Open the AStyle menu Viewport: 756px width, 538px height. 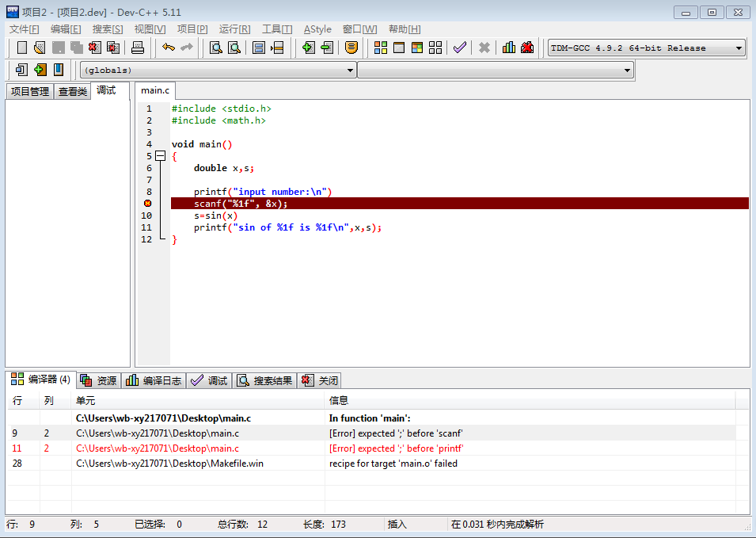coord(317,29)
